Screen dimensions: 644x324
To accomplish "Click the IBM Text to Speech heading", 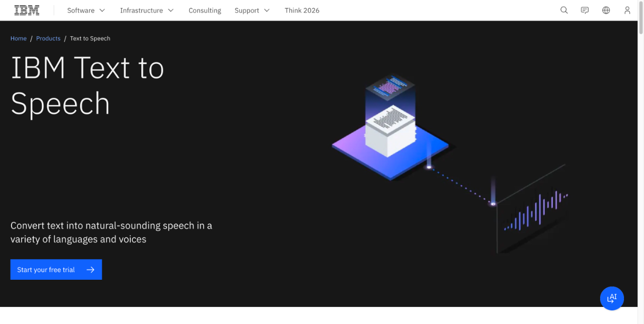I will (x=88, y=86).
